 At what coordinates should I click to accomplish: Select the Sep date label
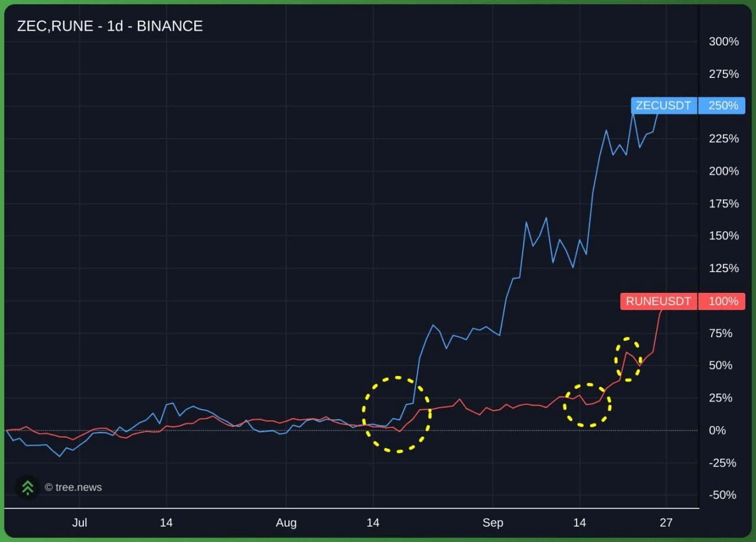[493, 523]
